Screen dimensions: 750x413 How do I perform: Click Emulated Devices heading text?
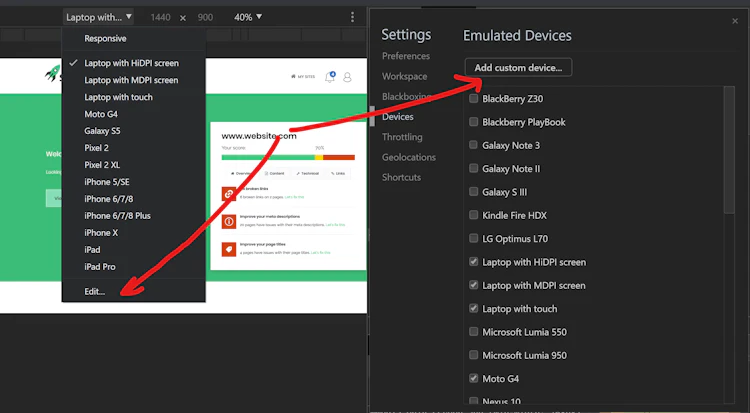point(517,35)
